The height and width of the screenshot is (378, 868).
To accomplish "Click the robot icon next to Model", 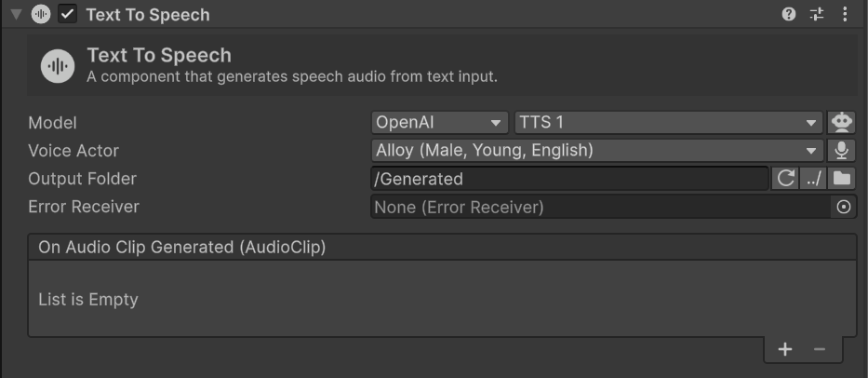I will tap(842, 123).
